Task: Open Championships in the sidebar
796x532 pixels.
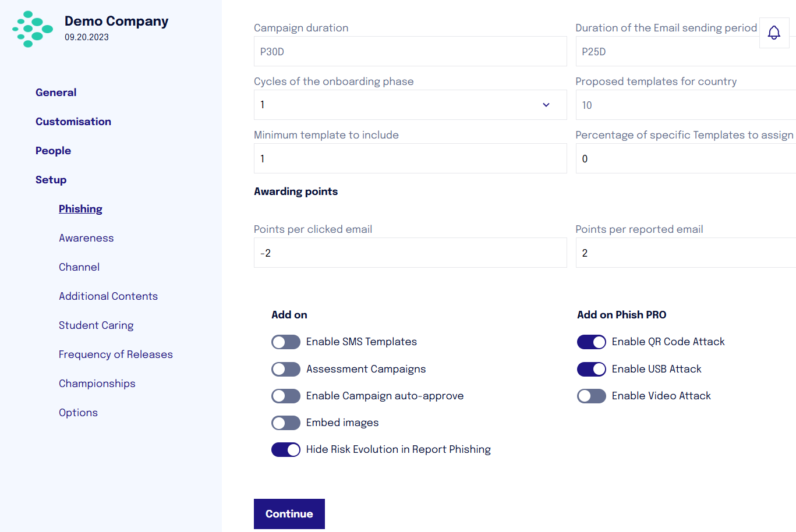Action: coord(97,384)
